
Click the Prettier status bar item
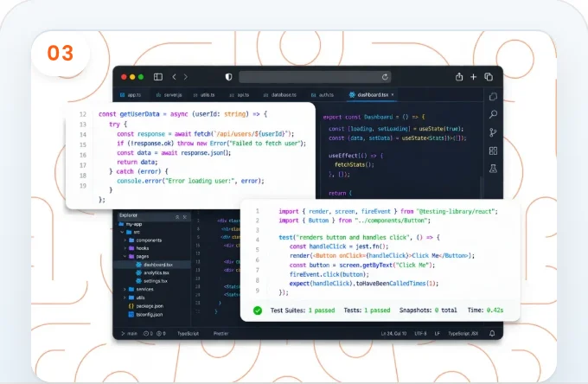click(x=220, y=333)
